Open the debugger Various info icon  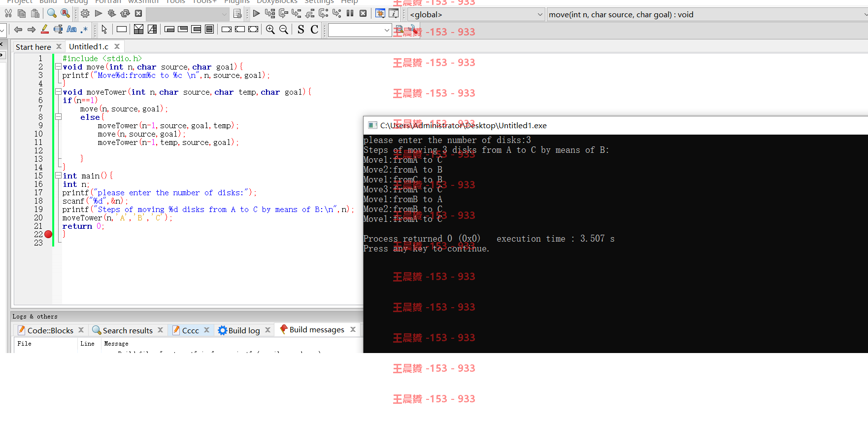coord(394,13)
